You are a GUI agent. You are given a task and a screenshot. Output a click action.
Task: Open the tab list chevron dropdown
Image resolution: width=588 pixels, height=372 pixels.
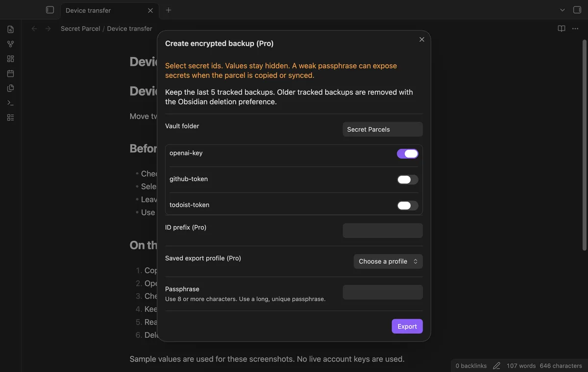pyautogui.click(x=562, y=10)
